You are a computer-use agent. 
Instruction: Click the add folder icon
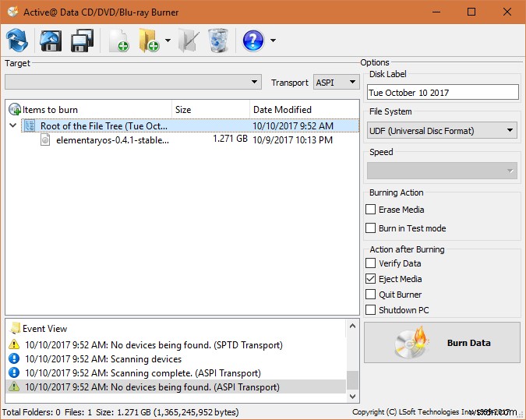point(150,41)
